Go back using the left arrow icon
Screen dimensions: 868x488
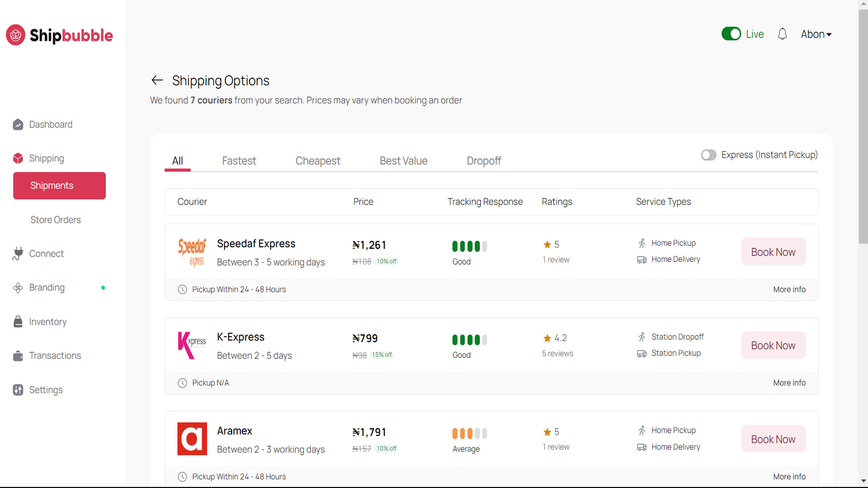tap(157, 80)
